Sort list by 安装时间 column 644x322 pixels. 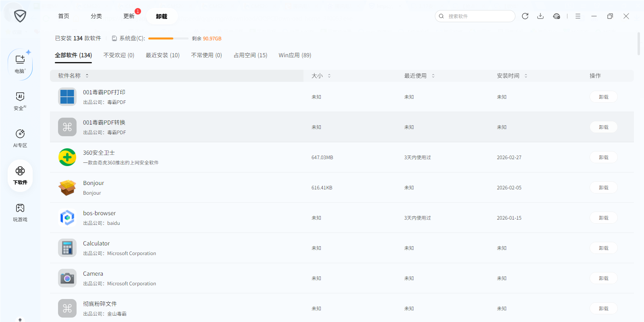point(512,76)
